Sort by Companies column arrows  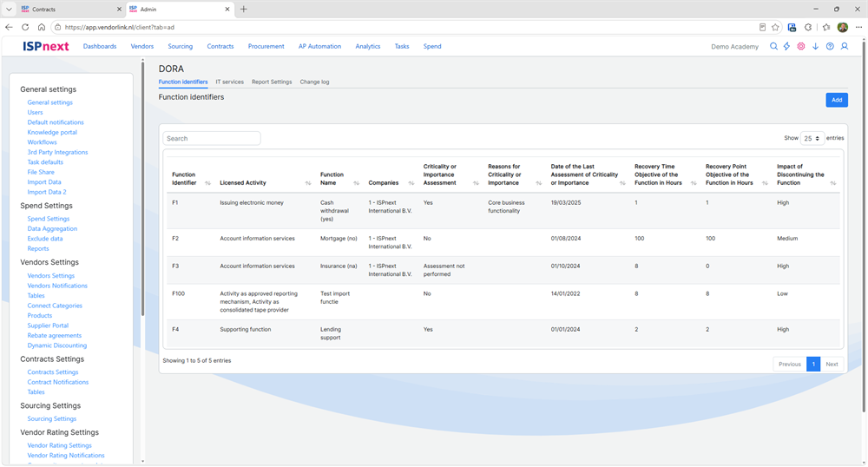coord(411,183)
